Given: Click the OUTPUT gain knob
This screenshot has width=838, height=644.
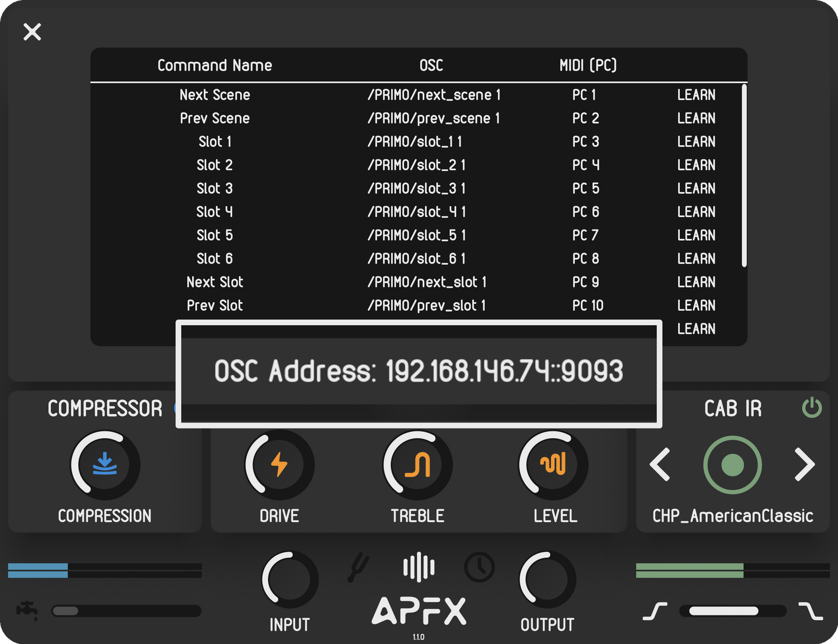Looking at the screenshot, I should coord(547,580).
